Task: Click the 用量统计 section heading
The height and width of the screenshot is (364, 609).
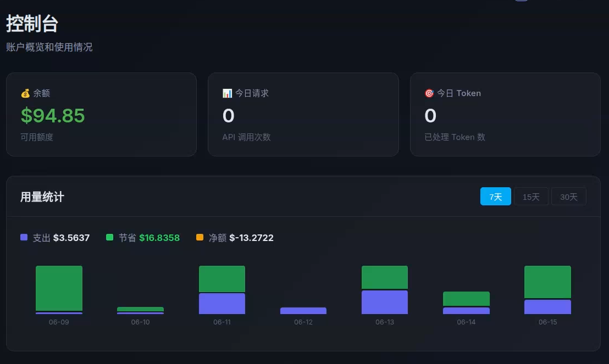Action: pyautogui.click(x=42, y=197)
